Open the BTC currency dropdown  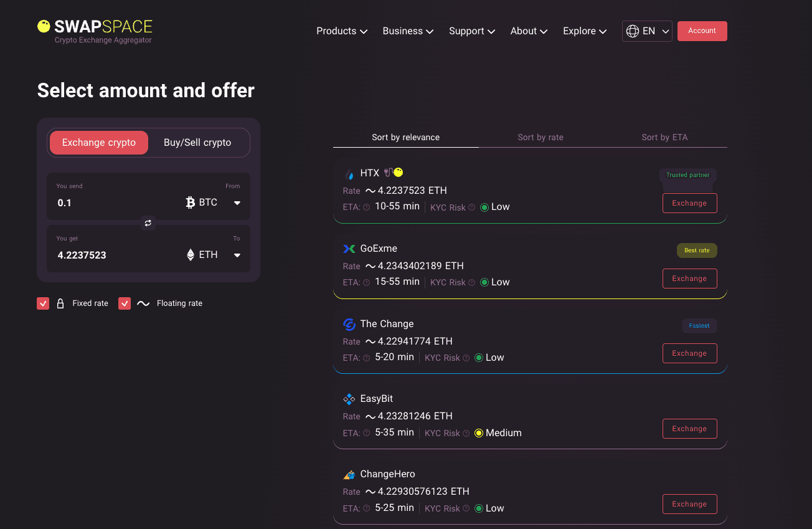pyautogui.click(x=213, y=203)
